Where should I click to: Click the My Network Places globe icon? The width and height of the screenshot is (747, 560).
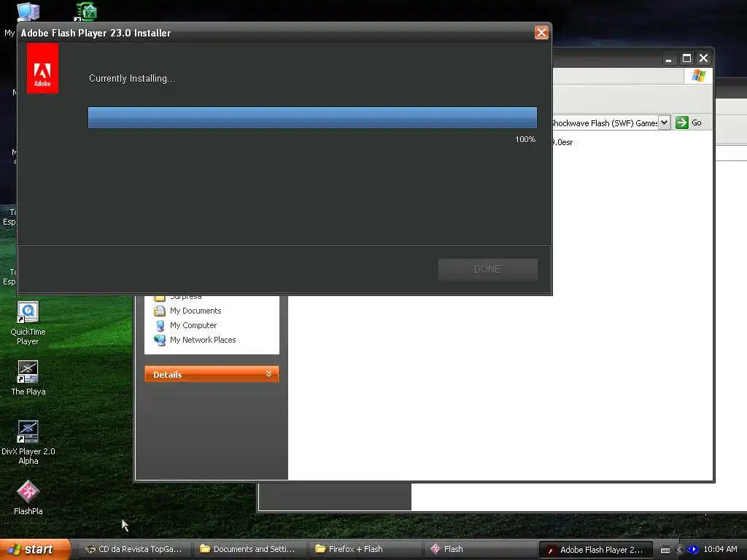160,340
